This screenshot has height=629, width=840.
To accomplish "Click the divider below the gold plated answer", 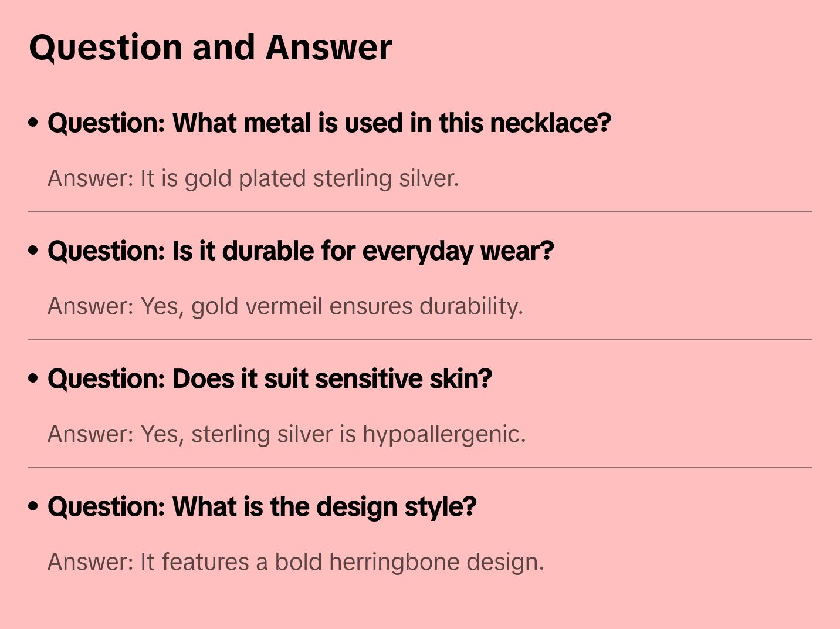I will point(420,212).
